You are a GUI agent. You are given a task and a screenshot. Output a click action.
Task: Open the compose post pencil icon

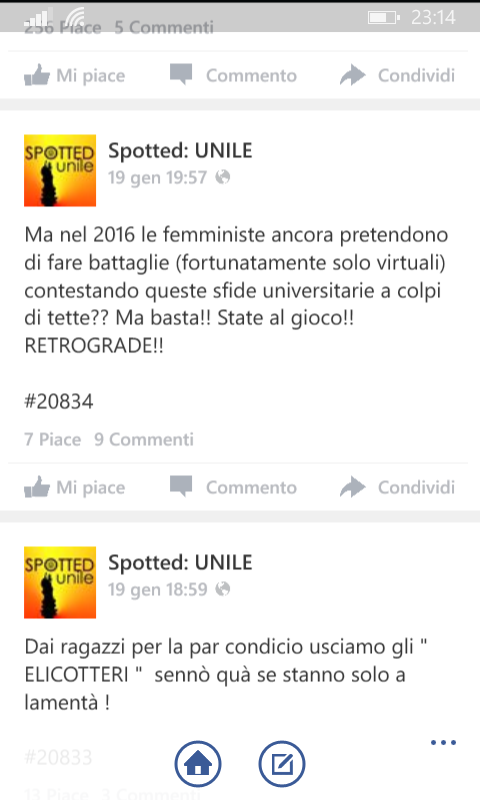282,764
